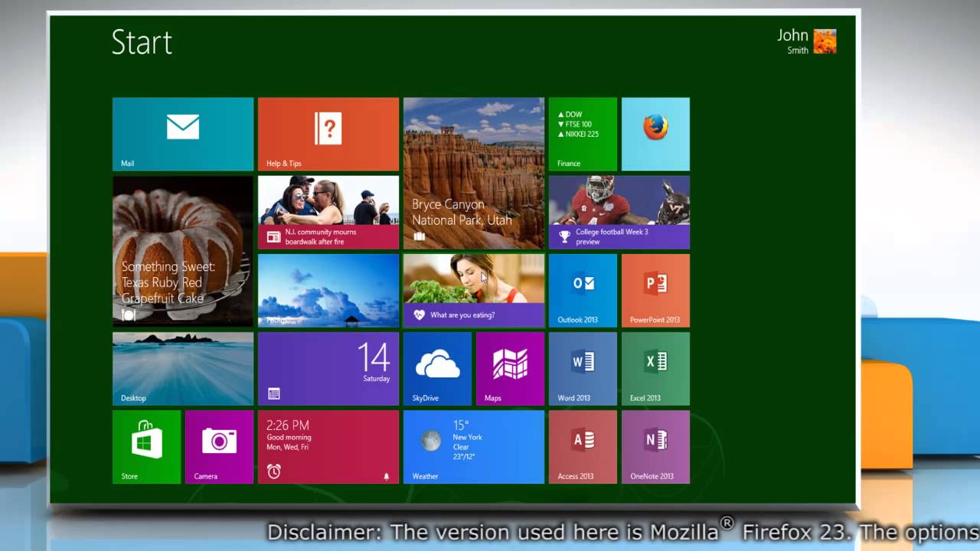The height and width of the screenshot is (551, 980).
Task: Open the Maps tile
Action: coord(510,369)
